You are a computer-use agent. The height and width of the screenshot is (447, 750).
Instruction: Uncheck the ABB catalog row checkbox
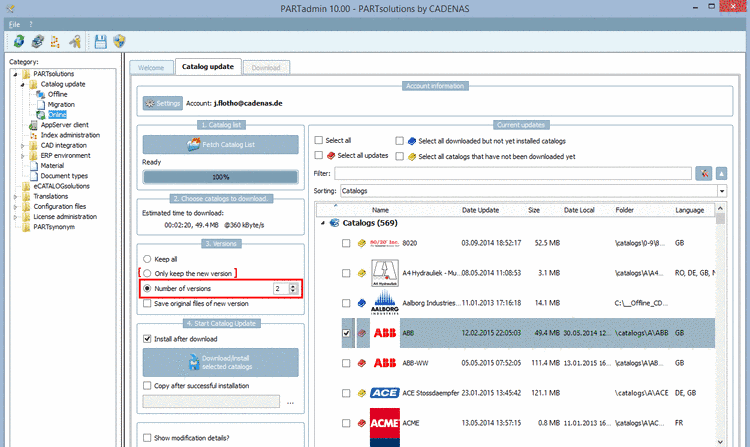click(346, 333)
